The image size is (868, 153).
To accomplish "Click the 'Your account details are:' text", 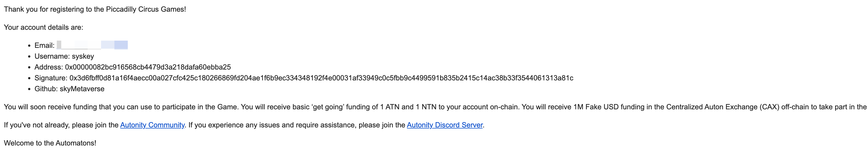I will coord(43,27).
